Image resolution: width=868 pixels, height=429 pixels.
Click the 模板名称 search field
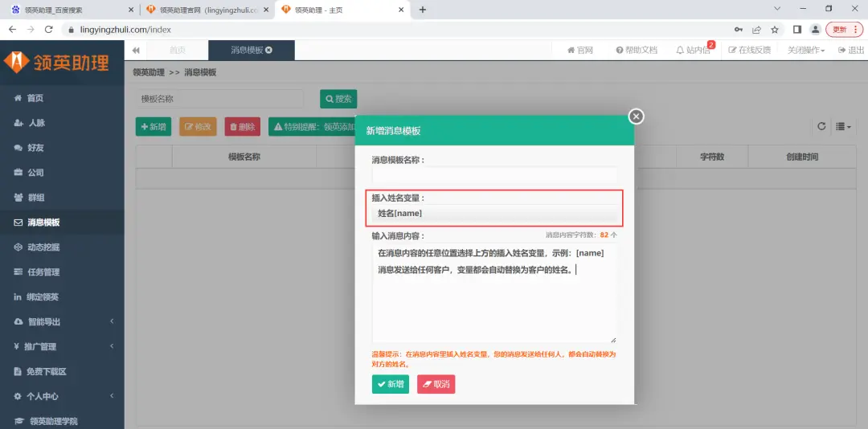pyautogui.click(x=219, y=99)
